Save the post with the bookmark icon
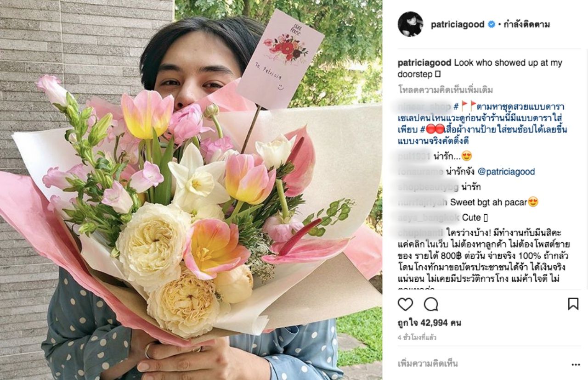The width and height of the screenshot is (588, 380). (573, 304)
